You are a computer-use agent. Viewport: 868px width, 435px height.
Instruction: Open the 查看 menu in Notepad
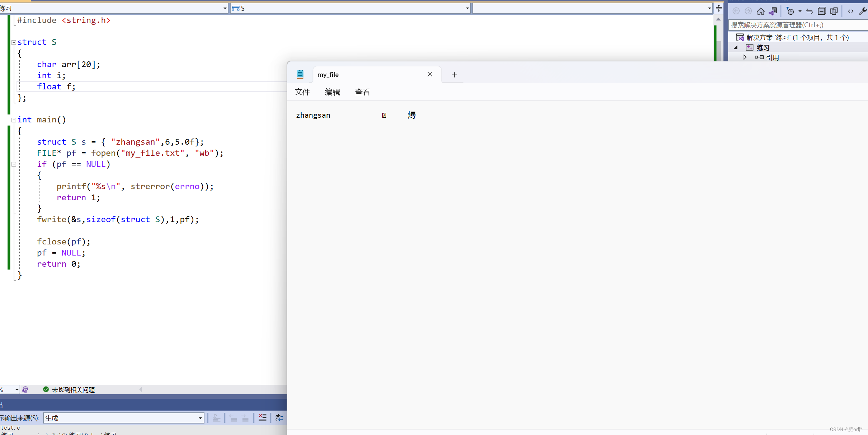coord(362,92)
